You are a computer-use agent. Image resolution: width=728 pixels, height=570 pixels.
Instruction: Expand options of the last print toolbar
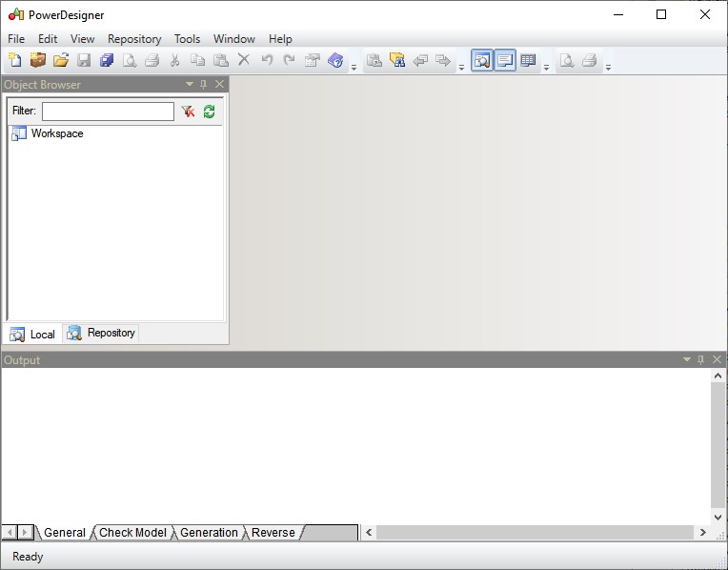click(608, 68)
